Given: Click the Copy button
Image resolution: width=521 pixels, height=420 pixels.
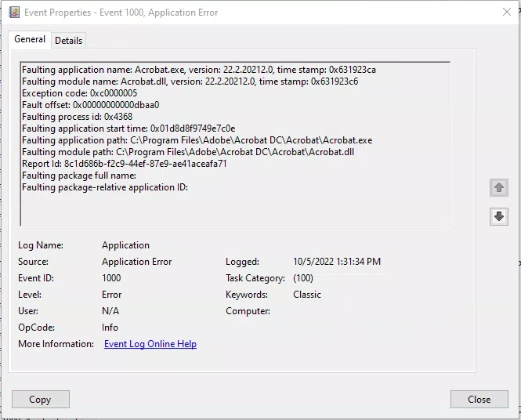Looking at the screenshot, I should [41, 399].
